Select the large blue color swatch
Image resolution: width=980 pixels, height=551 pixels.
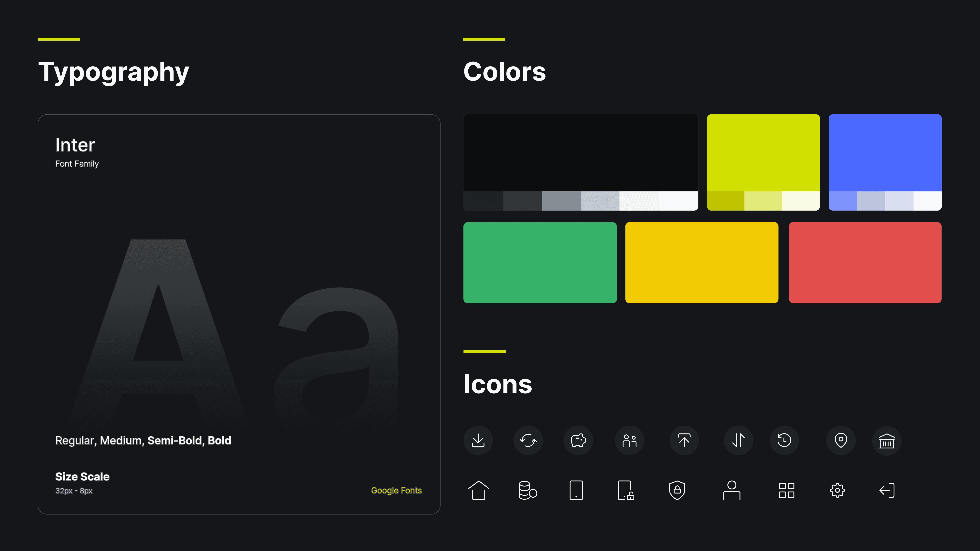tap(885, 152)
